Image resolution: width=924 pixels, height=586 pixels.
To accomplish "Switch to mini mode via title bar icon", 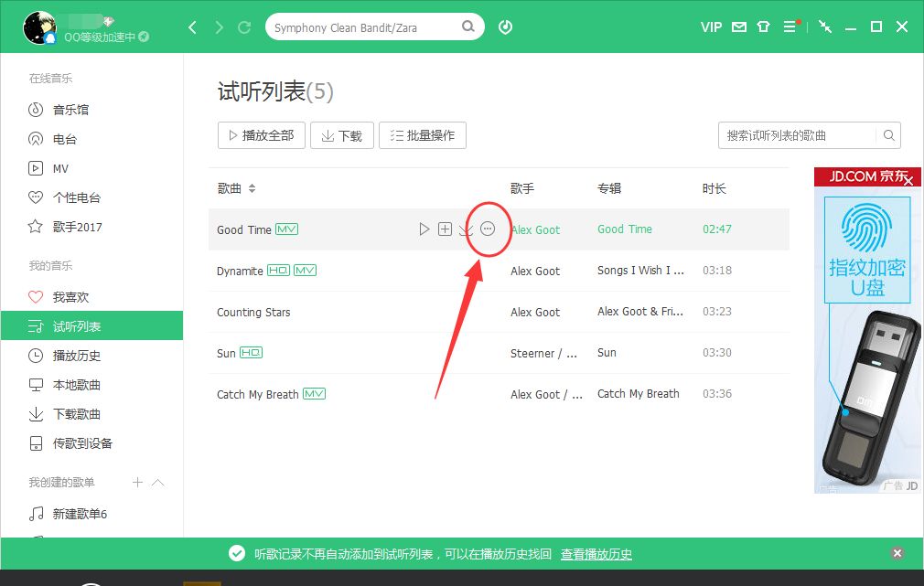I will click(825, 27).
